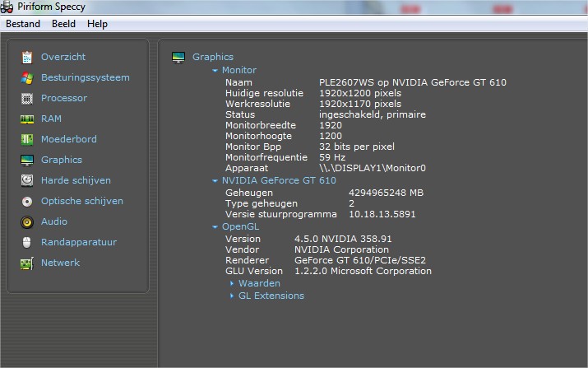Click the 'ingeschakeld, primaire' status value
This screenshot has height=368, width=588.
click(x=373, y=114)
